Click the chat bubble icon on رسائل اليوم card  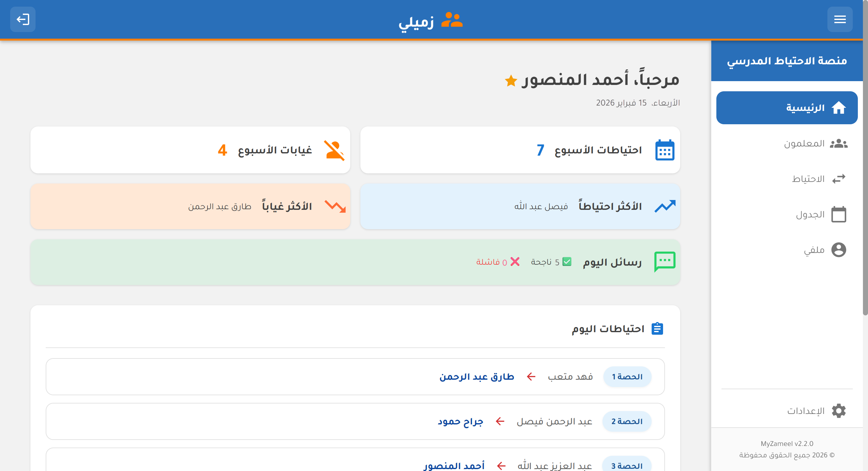(x=665, y=261)
